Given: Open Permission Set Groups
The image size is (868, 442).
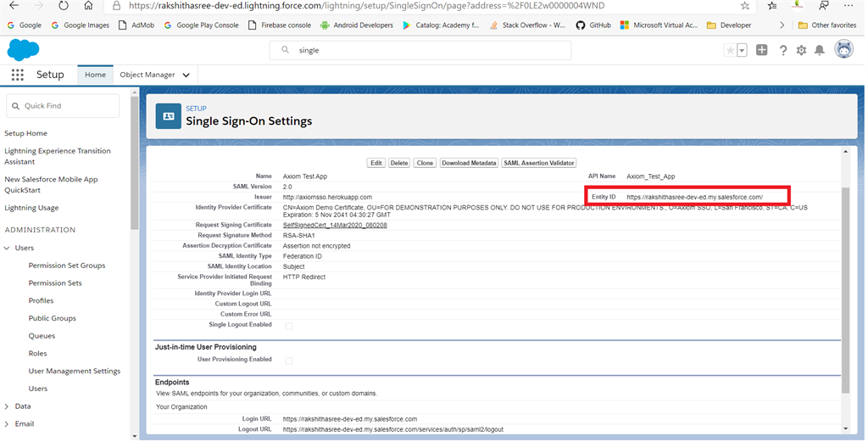Looking at the screenshot, I should (67, 266).
